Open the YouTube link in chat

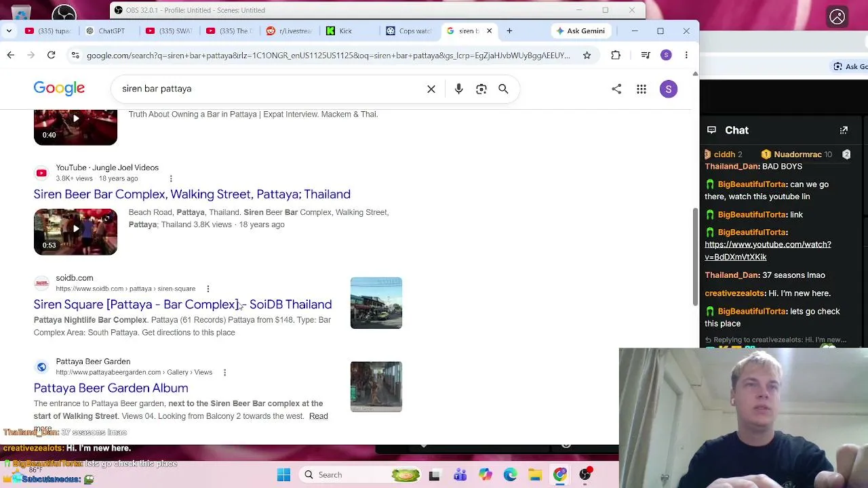pyautogui.click(x=768, y=251)
